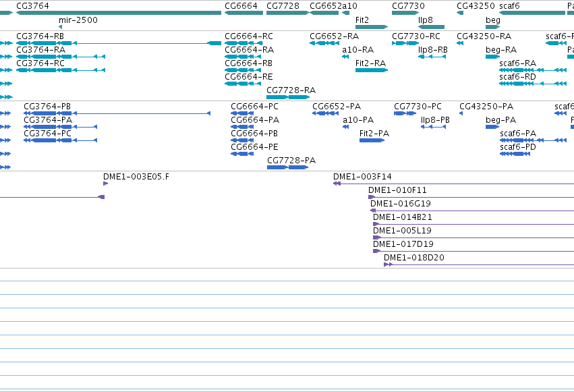The width and height of the screenshot is (574, 392).
Task: Select transcript CG7728-RA
Action: tap(288, 97)
